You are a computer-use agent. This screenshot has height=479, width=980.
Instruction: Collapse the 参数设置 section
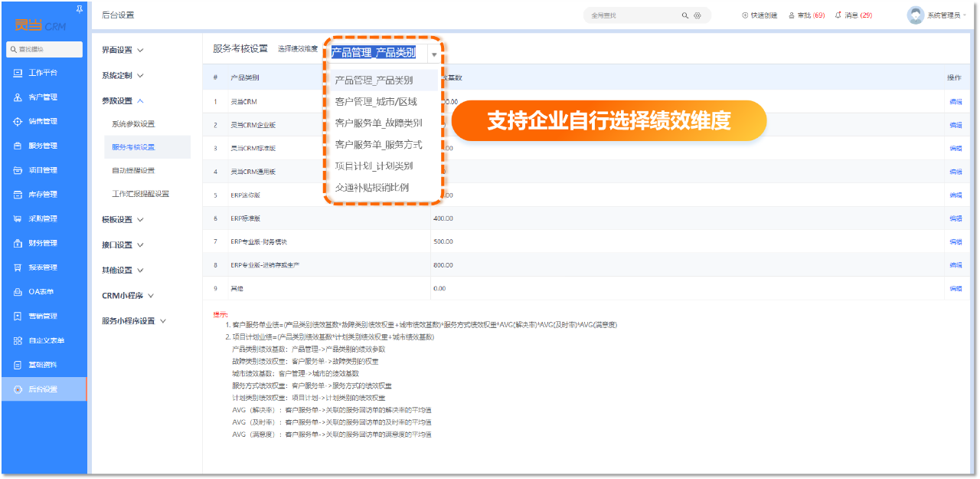tap(122, 101)
